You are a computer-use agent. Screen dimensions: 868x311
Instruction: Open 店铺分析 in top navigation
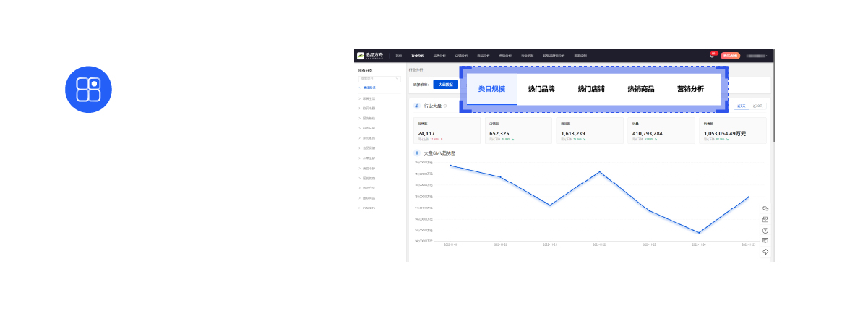[461, 55]
